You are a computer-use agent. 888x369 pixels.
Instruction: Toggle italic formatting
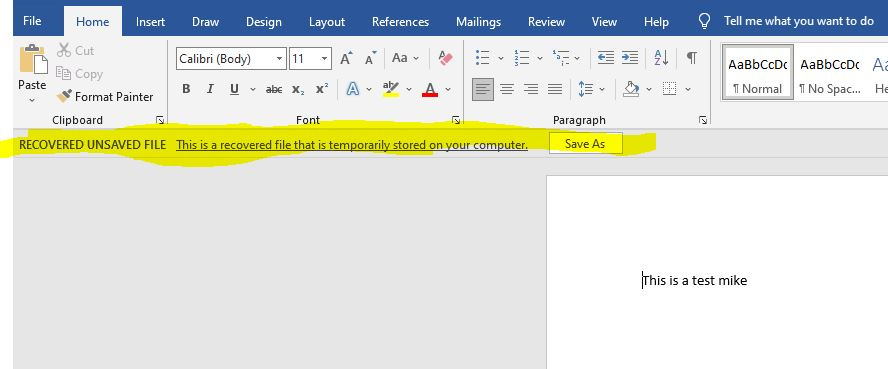coord(210,89)
